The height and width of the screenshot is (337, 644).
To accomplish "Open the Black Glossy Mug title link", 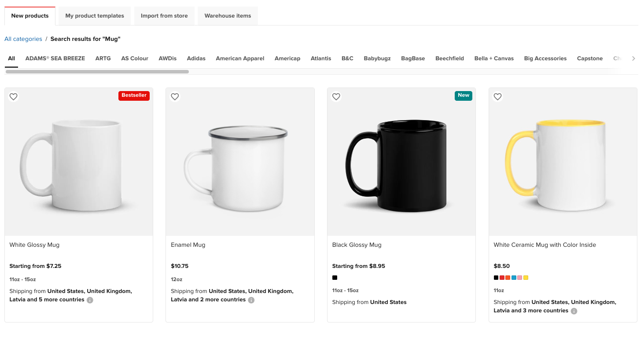I will click(357, 245).
